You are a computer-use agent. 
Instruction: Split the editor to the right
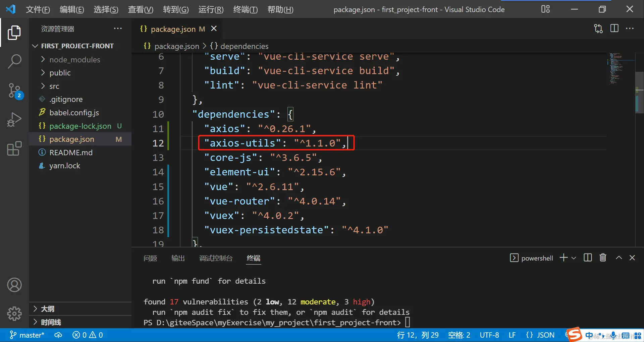coord(614,28)
